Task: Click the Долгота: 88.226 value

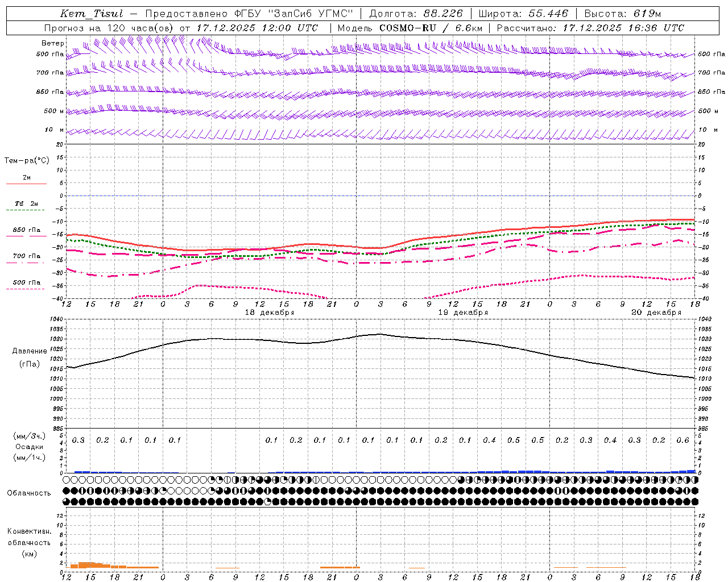Action: tap(416, 14)
